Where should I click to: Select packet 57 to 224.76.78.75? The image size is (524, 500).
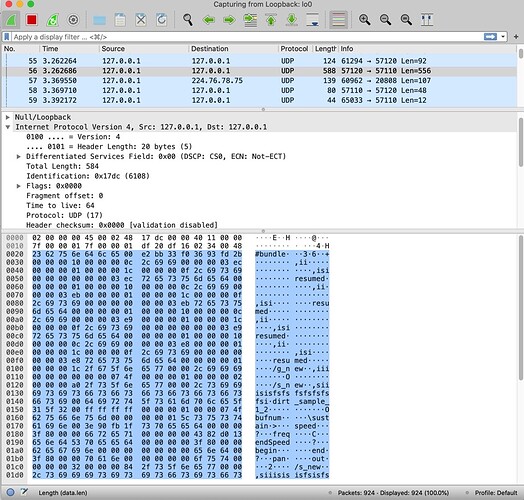(259, 81)
